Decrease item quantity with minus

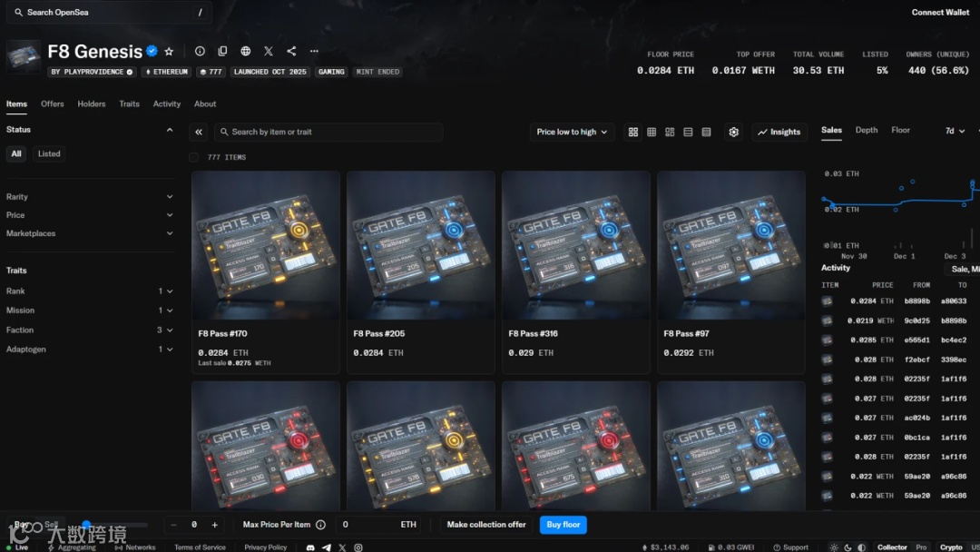click(173, 525)
